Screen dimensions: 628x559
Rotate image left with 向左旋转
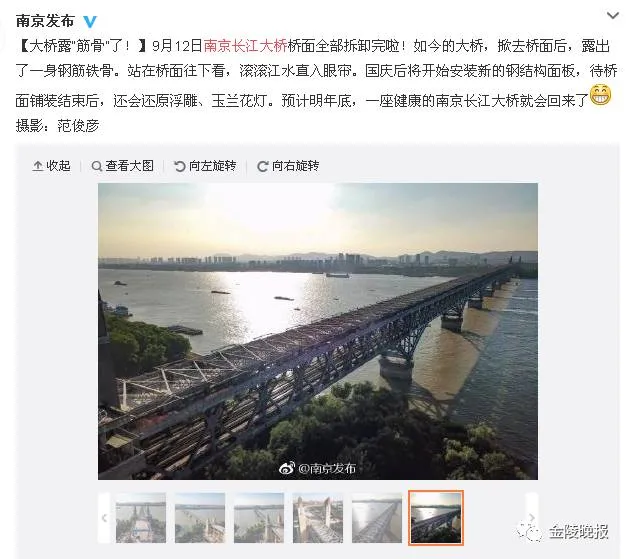[205, 166]
